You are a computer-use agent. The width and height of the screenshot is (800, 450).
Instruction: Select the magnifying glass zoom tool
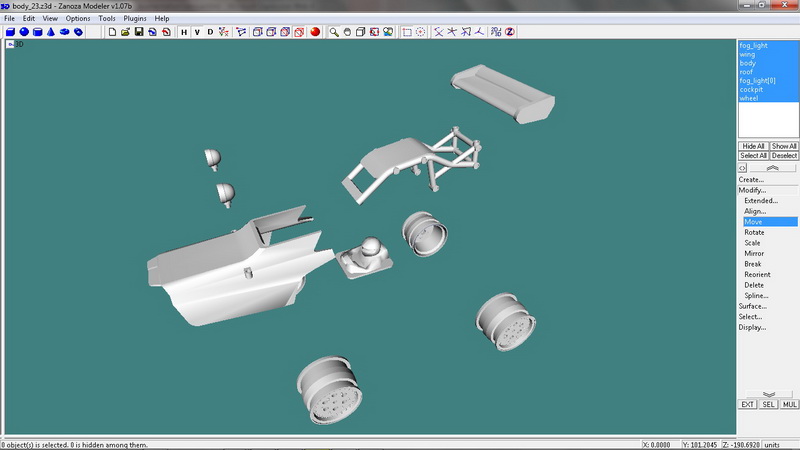coord(334,32)
